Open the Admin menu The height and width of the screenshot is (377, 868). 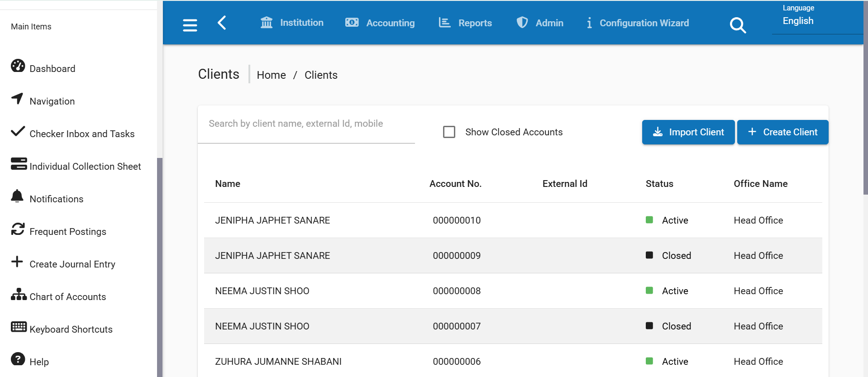540,23
